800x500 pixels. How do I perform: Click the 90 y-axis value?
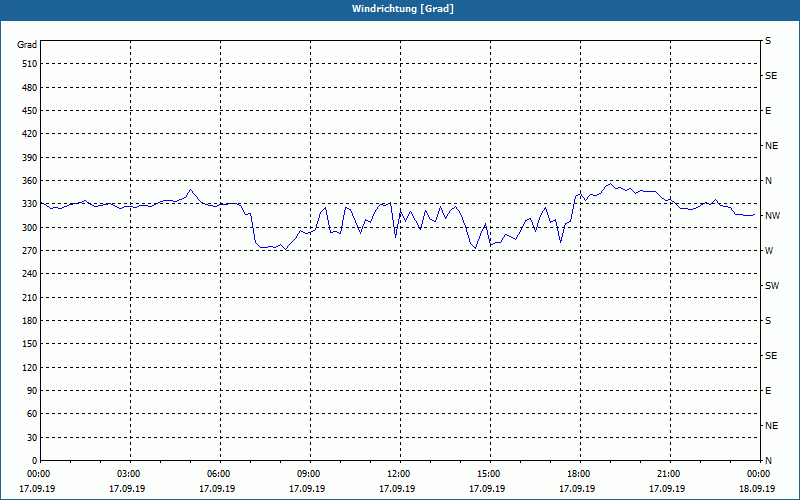click(x=32, y=391)
